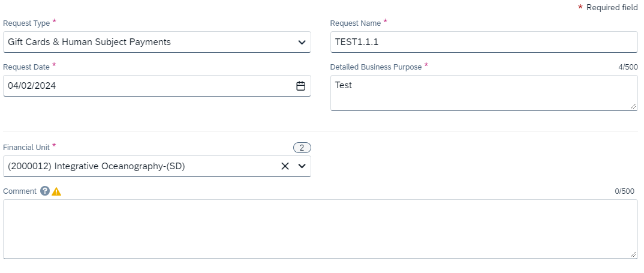644x273 pixels.
Task: Click the Request Name label
Action: click(355, 23)
